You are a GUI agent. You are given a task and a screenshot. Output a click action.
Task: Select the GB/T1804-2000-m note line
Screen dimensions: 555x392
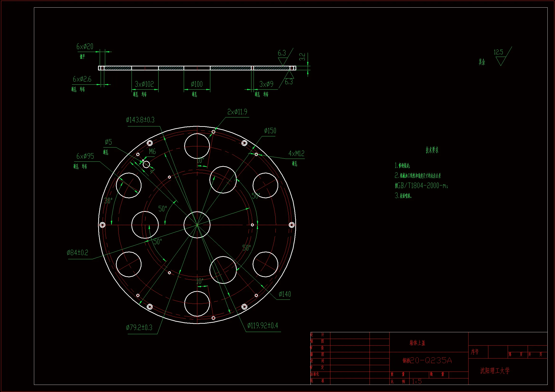(x=421, y=186)
